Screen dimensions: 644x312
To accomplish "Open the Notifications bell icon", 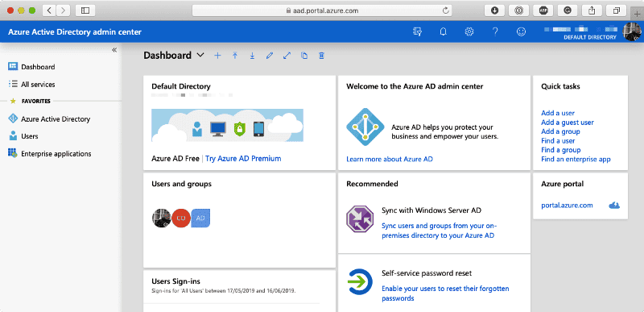I will pos(444,31).
